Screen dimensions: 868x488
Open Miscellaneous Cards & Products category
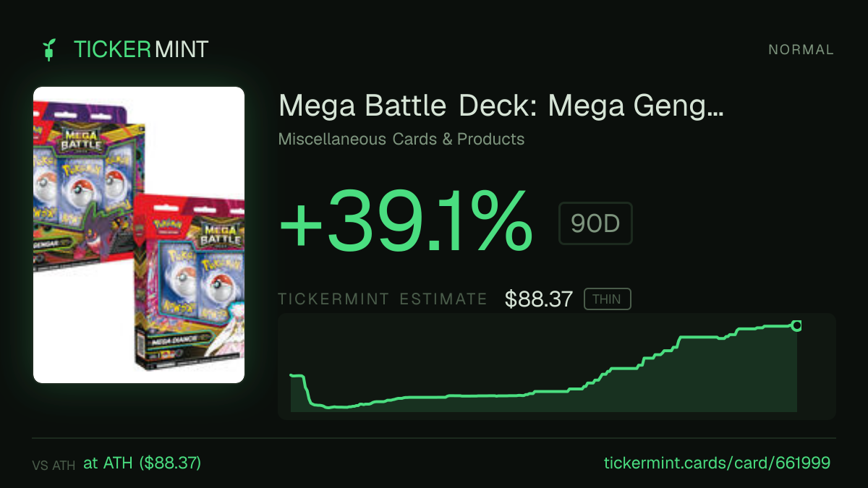coord(401,139)
